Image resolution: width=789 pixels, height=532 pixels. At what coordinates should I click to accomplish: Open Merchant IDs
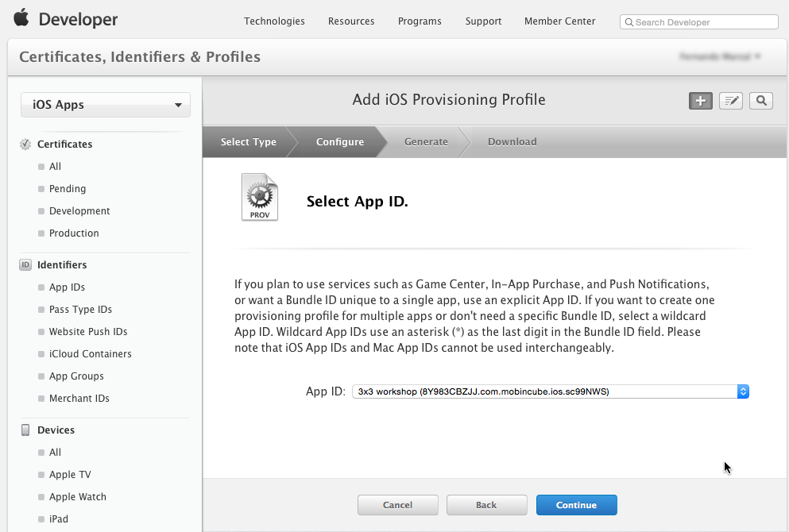[79, 398]
